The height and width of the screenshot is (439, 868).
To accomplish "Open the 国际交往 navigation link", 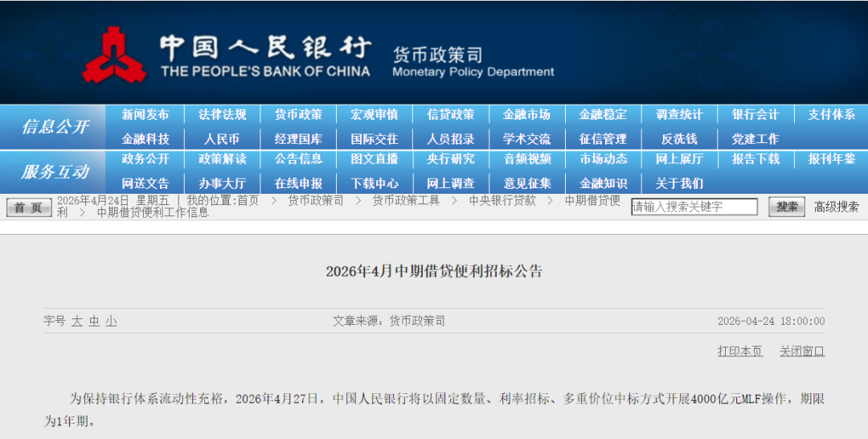I will point(375,139).
